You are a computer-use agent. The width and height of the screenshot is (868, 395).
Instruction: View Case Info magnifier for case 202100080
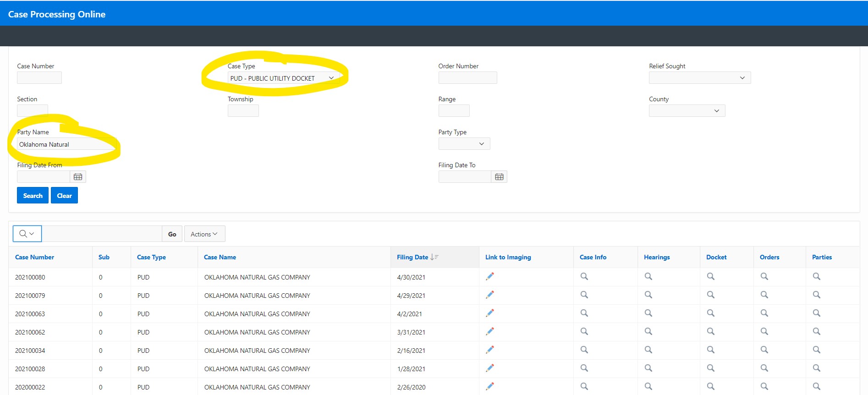pos(584,276)
